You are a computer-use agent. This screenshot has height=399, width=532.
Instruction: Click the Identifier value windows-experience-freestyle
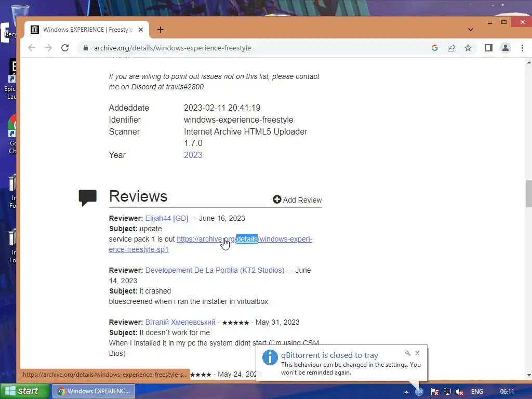coord(238,120)
